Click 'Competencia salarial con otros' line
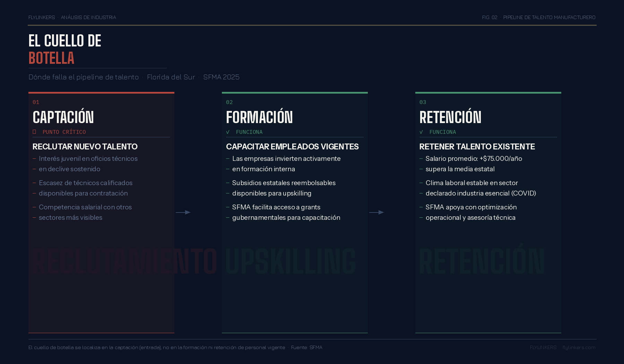Screen dimensions: 624x364 [85, 207]
